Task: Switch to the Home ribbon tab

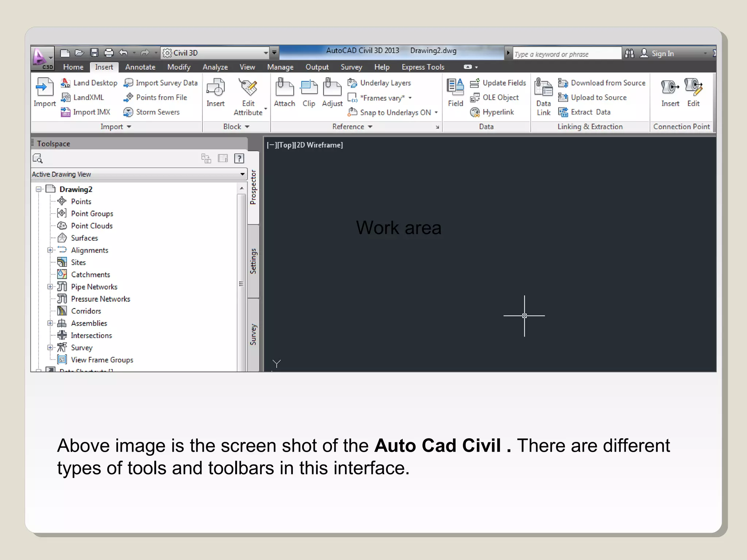Action: tap(73, 67)
